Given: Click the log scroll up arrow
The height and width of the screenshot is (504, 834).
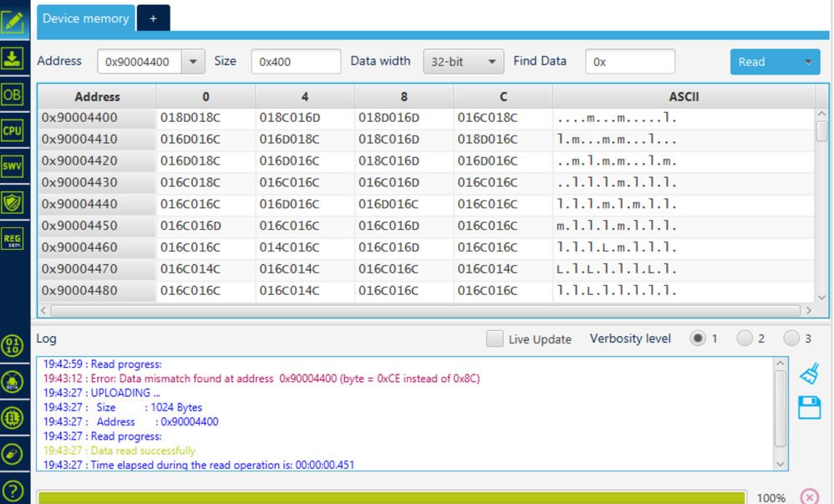Looking at the screenshot, I should click(x=781, y=364).
